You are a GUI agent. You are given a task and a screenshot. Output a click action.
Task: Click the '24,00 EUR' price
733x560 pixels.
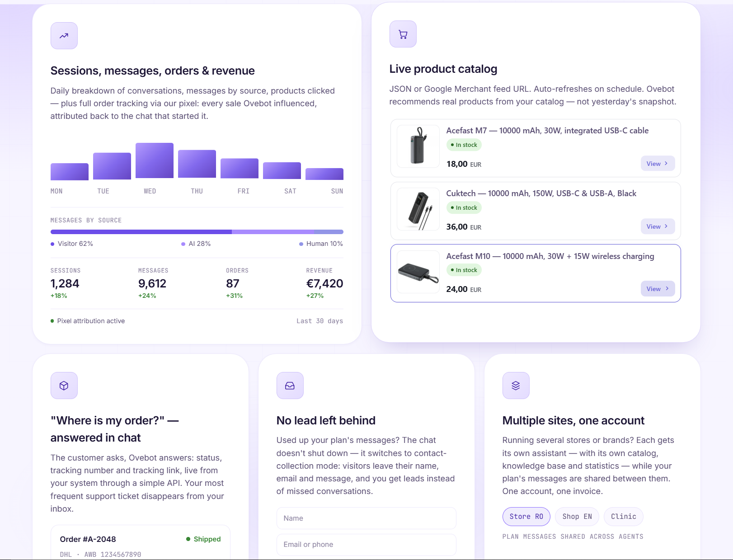point(464,289)
